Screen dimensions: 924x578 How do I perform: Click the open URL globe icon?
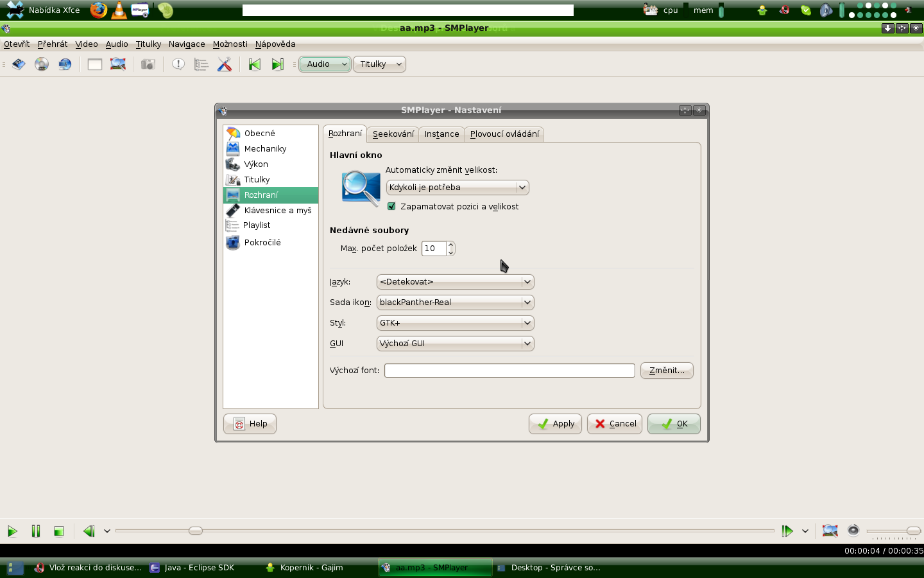click(65, 64)
